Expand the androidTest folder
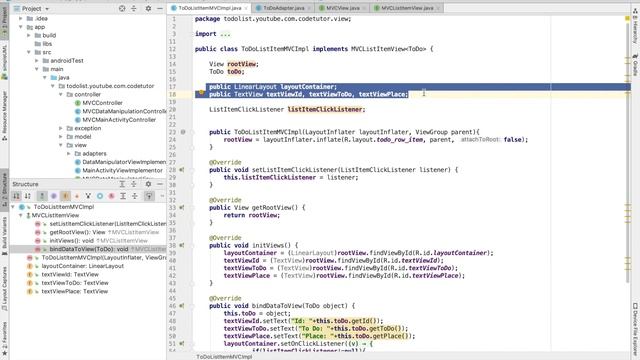Viewport: 640px width, 360px height. pos(37,60)
